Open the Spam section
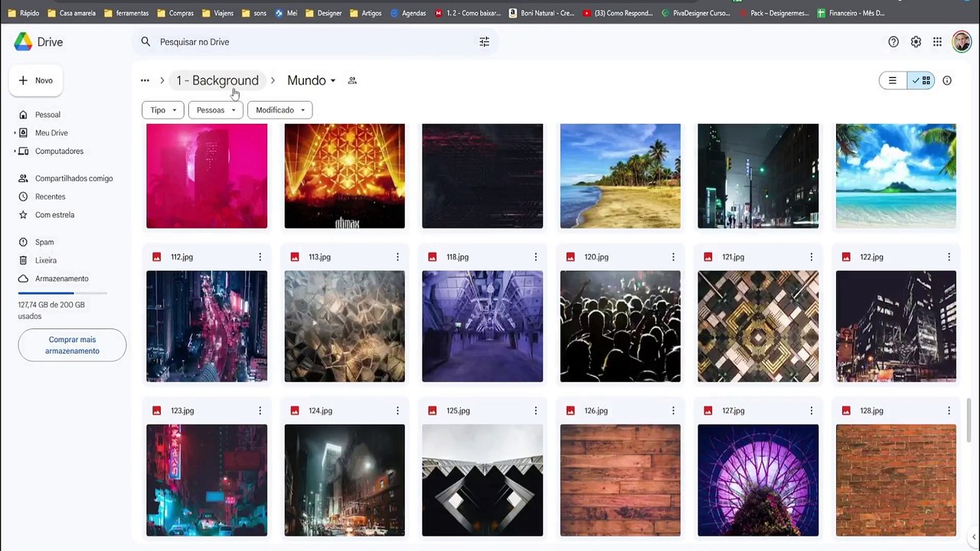980x551 pixels. coord(44,243)
